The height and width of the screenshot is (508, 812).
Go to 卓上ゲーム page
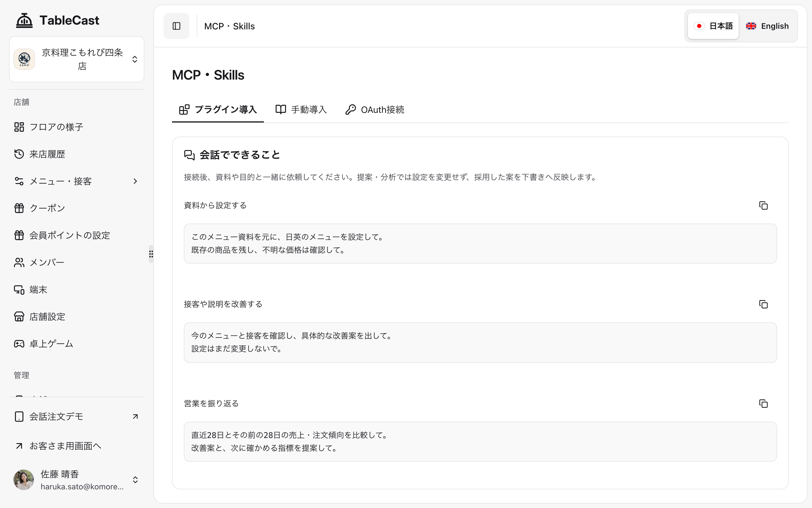pyautogui.click(x=76, y=344)
